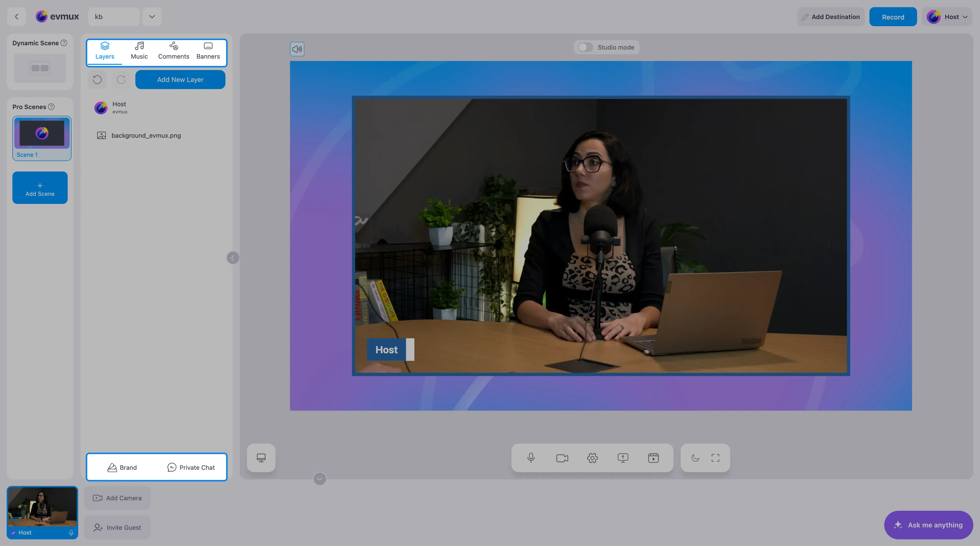The width and height of the screenshot is (980, 546).
Task: Collapse the bottom participants tray chevron
Action: tap(320, 479)
